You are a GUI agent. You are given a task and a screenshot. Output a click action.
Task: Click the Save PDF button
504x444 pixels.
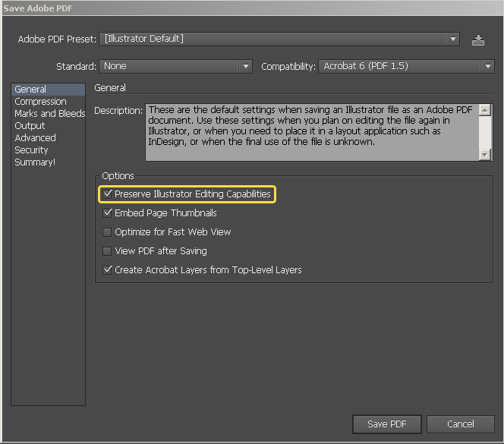pyautogui.click(x=387, y=424)
